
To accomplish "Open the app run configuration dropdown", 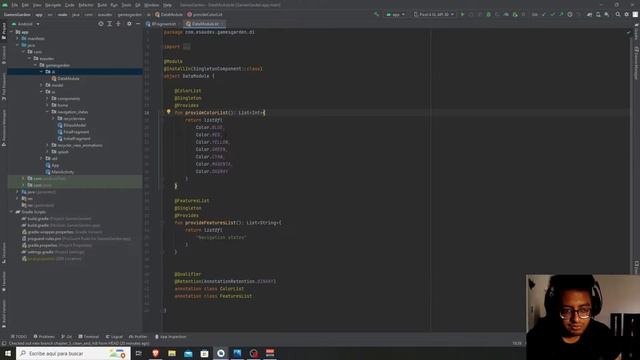I will [395, 14].
